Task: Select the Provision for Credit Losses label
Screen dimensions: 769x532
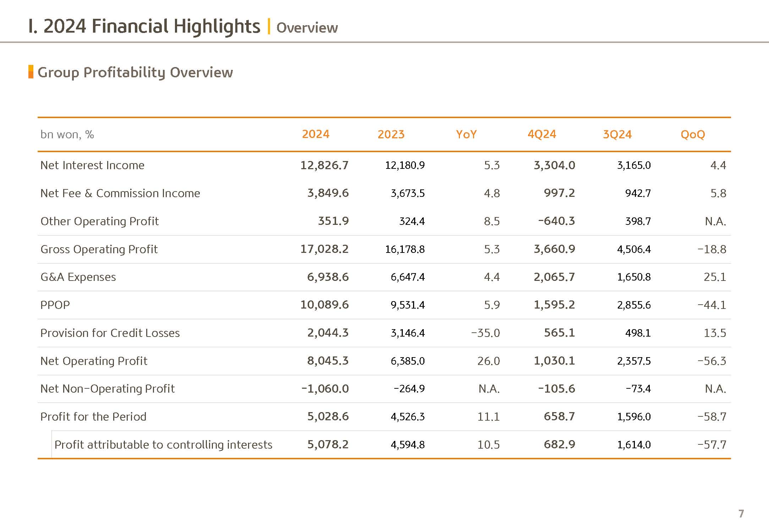Action: tap(110, 333)
